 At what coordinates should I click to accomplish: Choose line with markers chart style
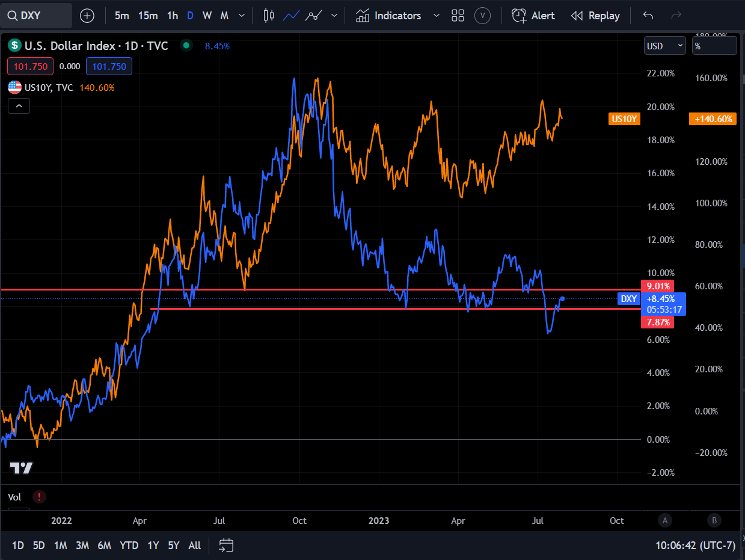[314, 16]
